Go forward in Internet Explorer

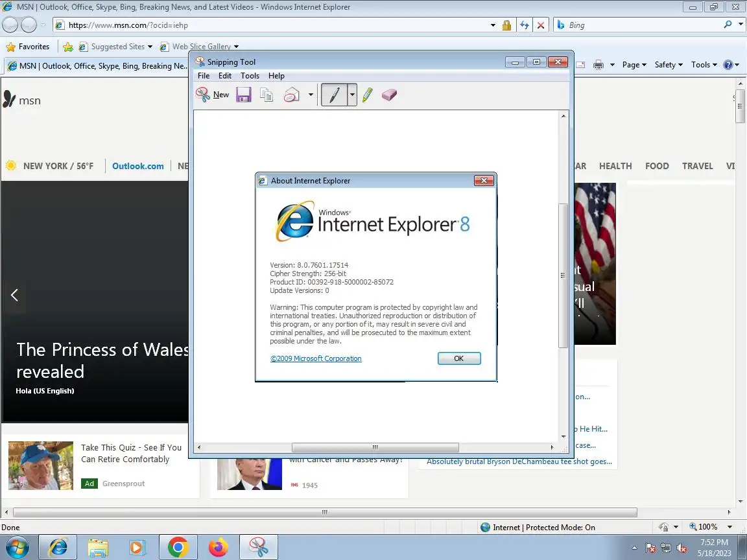coord(29,25)
